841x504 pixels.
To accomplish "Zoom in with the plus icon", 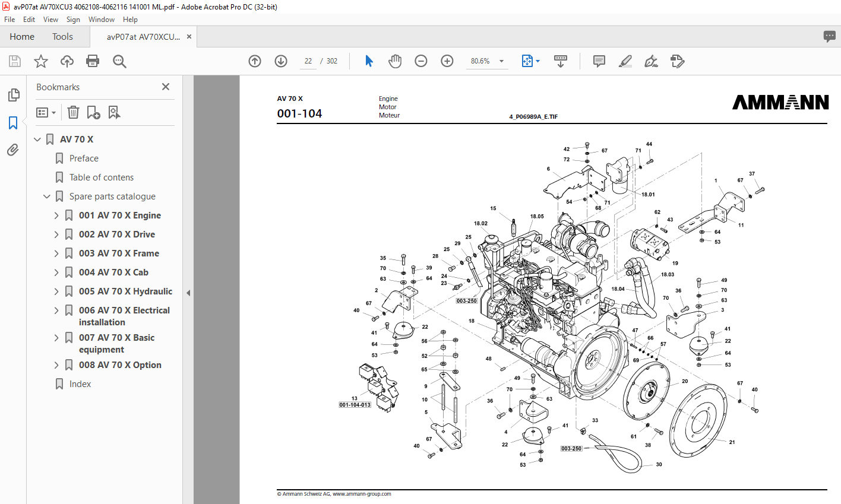I will (447, 61).
